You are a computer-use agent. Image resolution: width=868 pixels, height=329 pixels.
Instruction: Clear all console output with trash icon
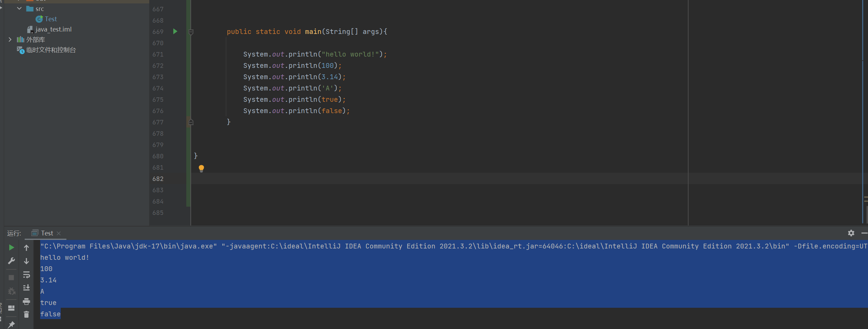[26, 314]
